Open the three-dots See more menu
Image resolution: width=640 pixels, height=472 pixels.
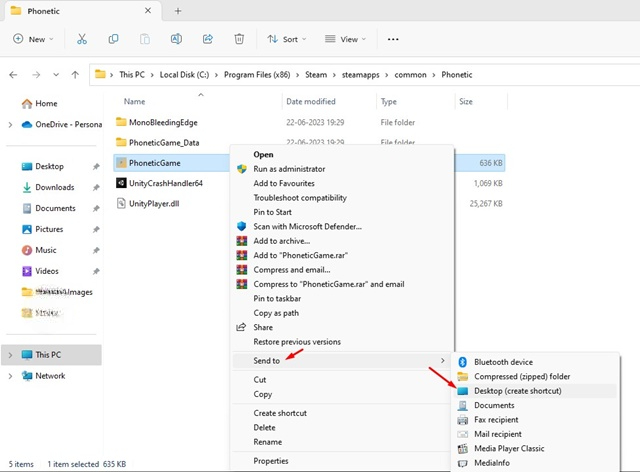click(393, 39)
